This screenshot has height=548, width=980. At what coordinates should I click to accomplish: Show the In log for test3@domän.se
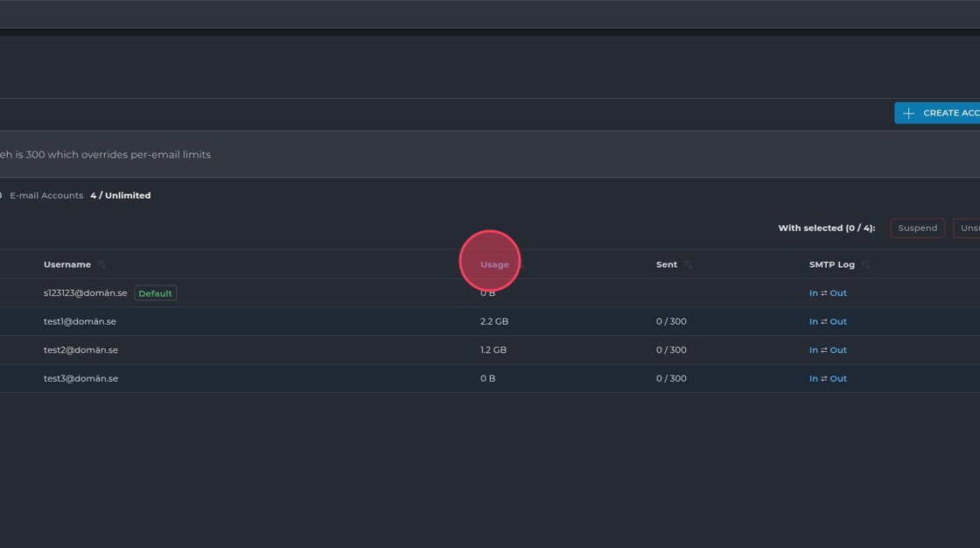pyautogui.click(x=813, y=379)
